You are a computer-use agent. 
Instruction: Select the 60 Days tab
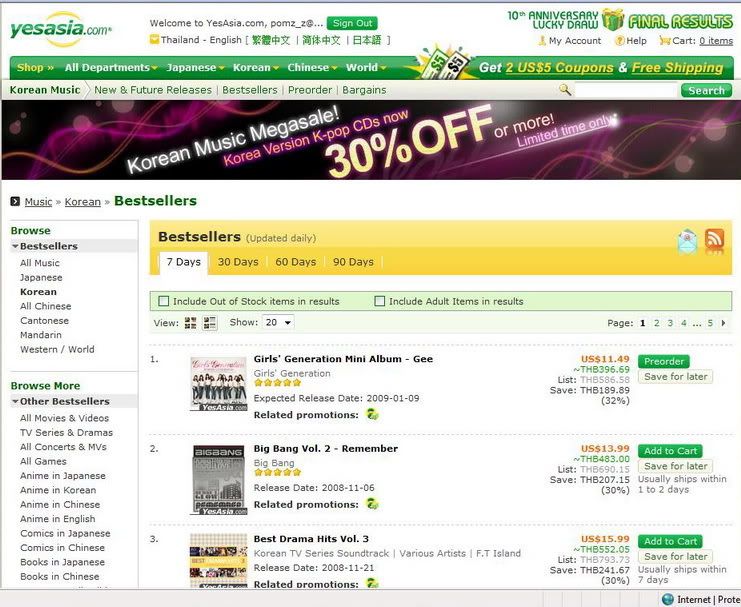coord(295,262)
